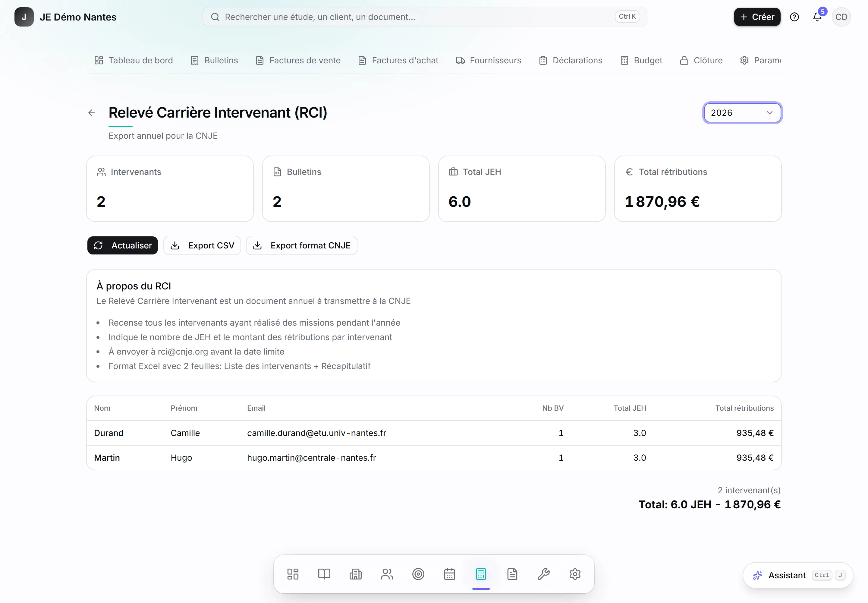Click the 6.0 value in Total JEH card
868x603 pixels.
460,202
